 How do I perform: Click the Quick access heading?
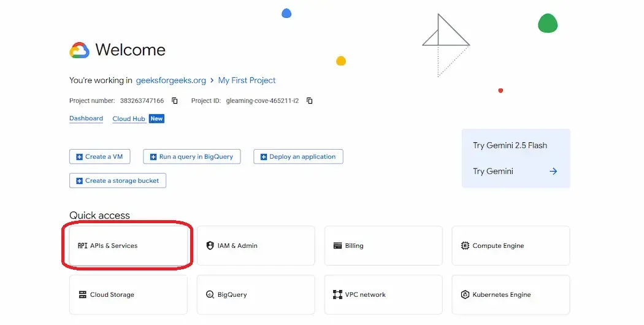pos(99,215)
